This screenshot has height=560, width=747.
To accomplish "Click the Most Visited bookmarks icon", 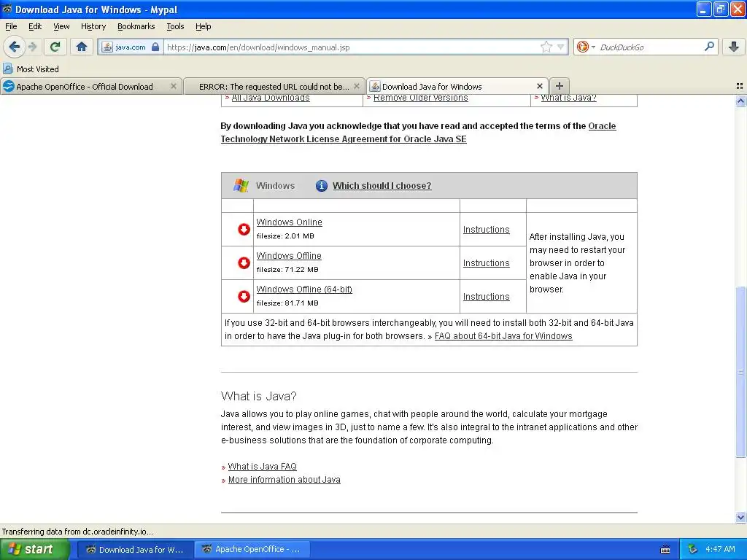I will (x=7, y=69).
